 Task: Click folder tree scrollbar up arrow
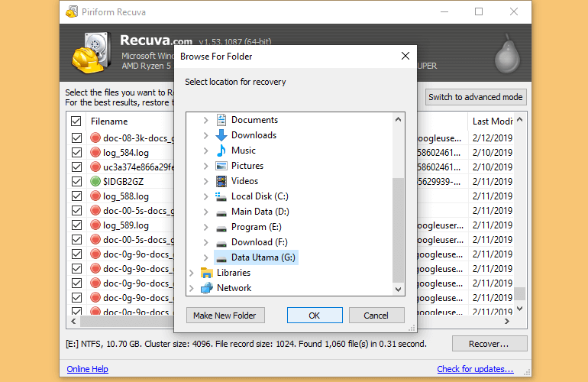tap(399, 119)
